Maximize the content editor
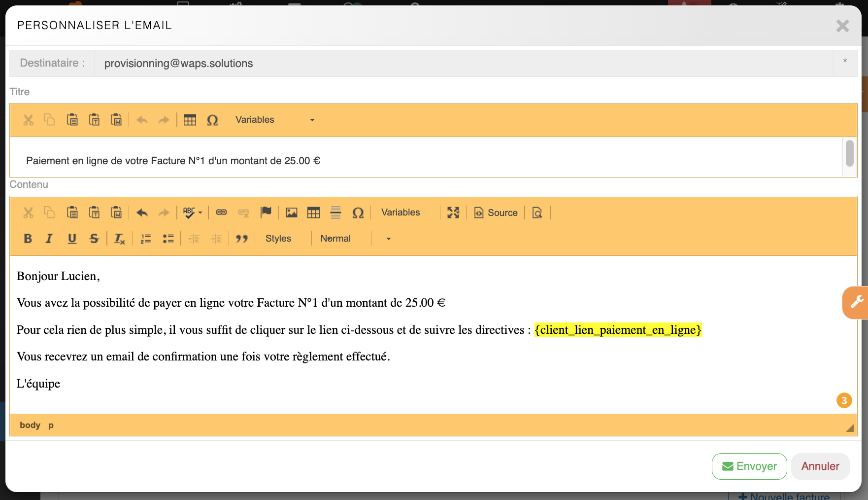868x500 pixels. 453,213
